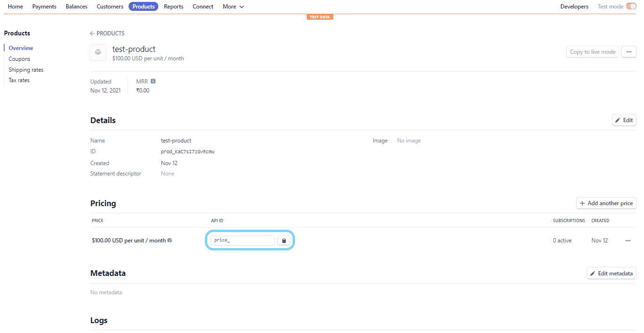Click the info icon beside the price
Image resolution: width=644 pixels, height=333 pixels.
coord(170,241)
